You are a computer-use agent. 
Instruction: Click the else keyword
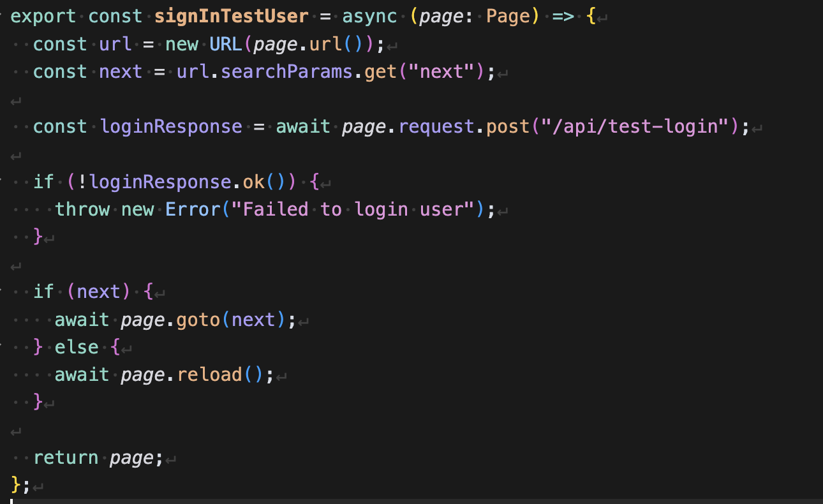click(77, 347)
